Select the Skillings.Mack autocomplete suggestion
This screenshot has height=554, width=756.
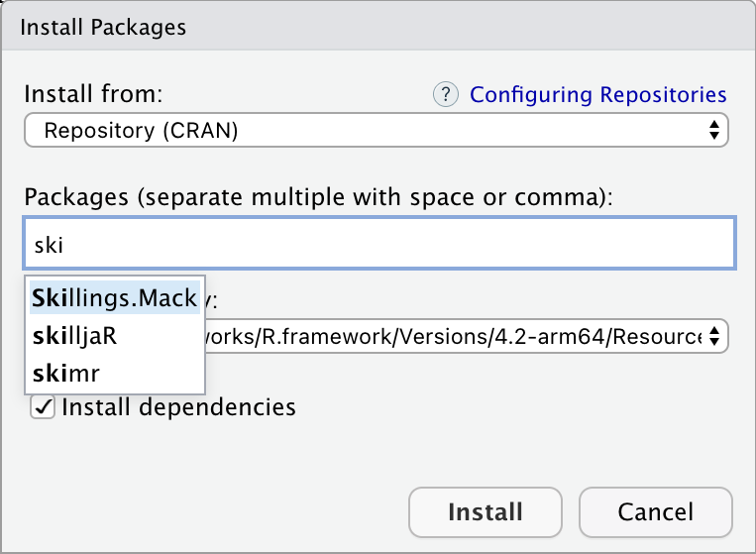114,298
